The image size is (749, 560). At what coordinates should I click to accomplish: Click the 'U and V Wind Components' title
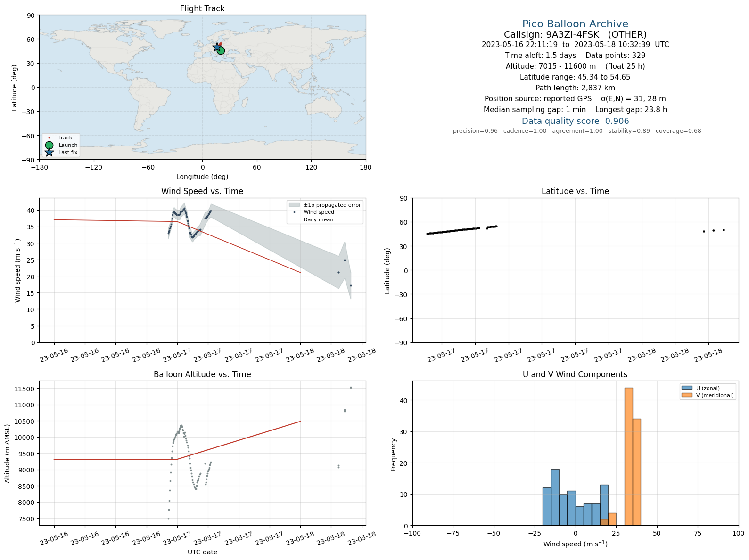click(575, 374)
